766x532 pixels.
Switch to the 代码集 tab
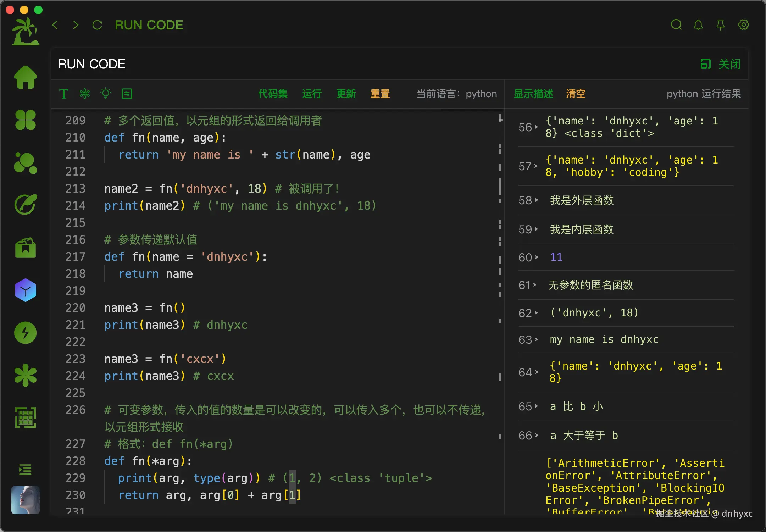pos(273,94)
